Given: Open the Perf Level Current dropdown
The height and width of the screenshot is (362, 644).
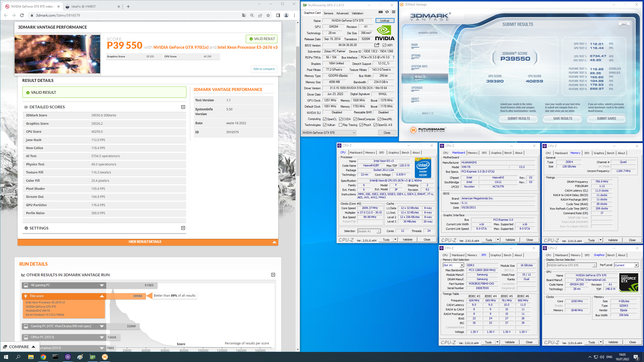Looking at the screenshot, I should pyautogui.click(x=626, y=265).
